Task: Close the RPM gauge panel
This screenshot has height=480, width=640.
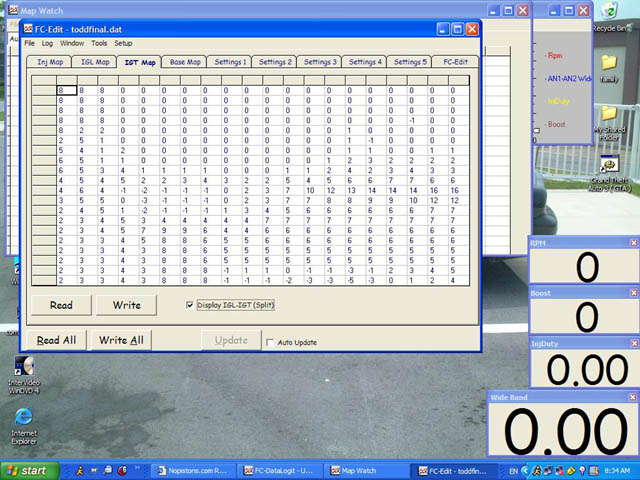Action: [634, 243]
